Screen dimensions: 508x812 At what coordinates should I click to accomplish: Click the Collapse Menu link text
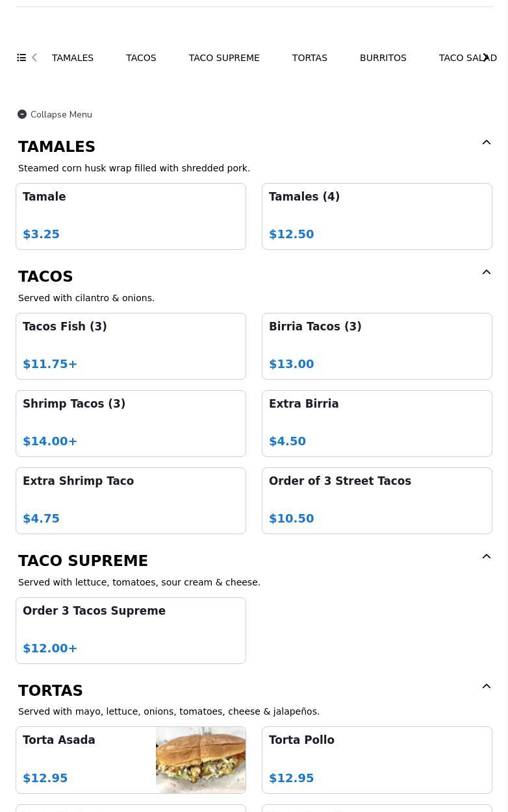pos(61,114)
